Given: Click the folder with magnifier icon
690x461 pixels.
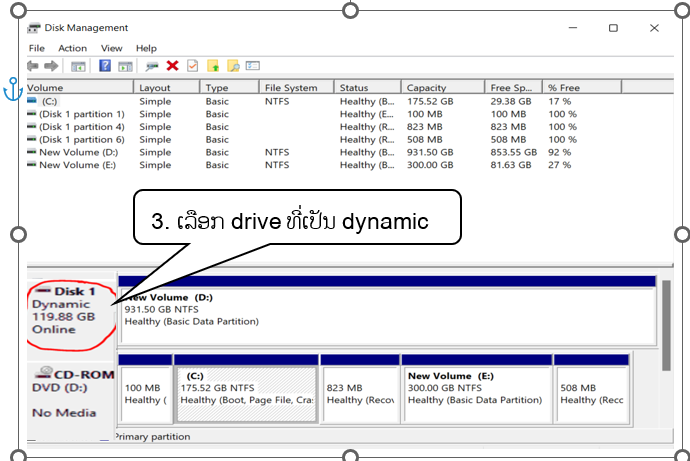Looking at the screenshot, I should tap(233, 66).
